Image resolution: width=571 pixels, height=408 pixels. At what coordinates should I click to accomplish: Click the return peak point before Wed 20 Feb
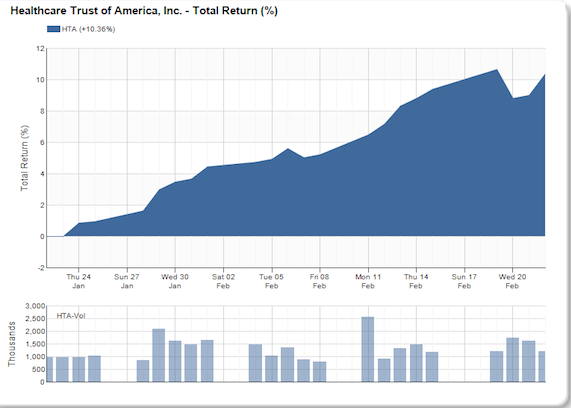tap(496, 70)
